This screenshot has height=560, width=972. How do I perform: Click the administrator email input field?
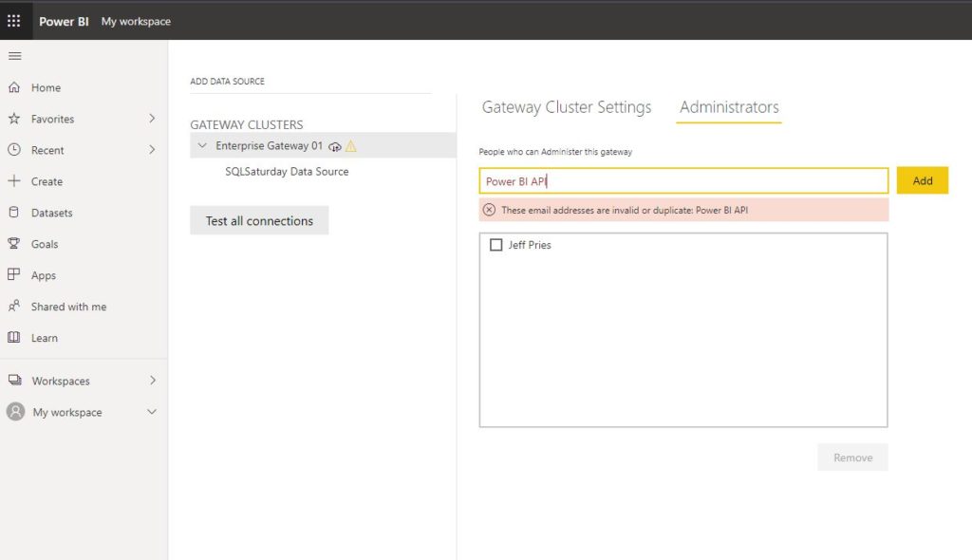(683, 180)
